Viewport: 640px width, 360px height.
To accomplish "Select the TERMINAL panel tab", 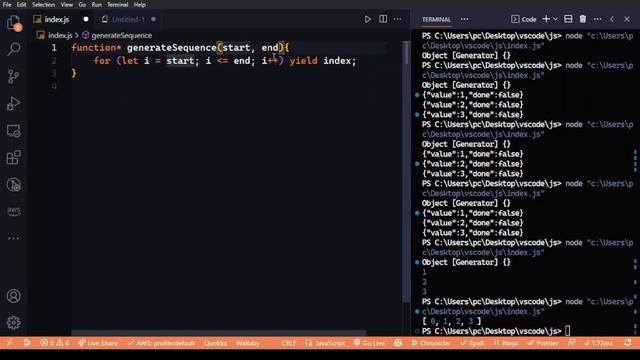I will [436, 20].
